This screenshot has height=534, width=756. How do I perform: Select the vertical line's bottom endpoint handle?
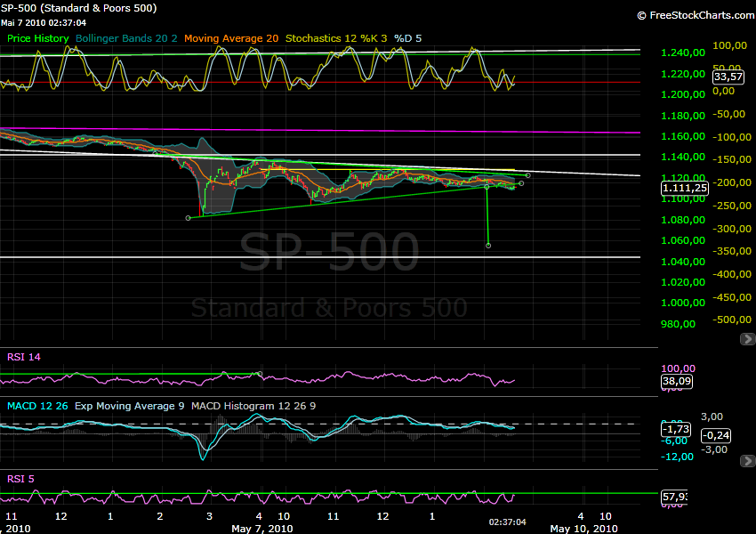coord(488,246)
